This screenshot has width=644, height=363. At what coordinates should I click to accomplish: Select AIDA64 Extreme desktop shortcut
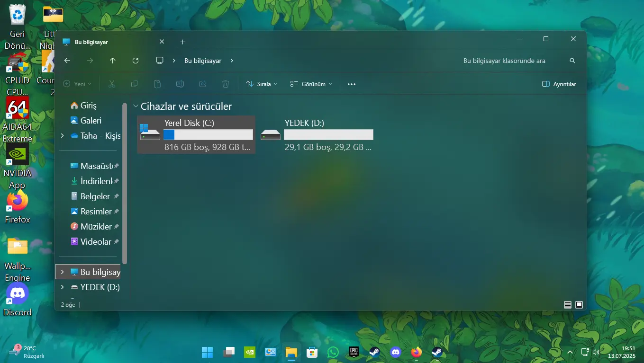click(18, 120)
